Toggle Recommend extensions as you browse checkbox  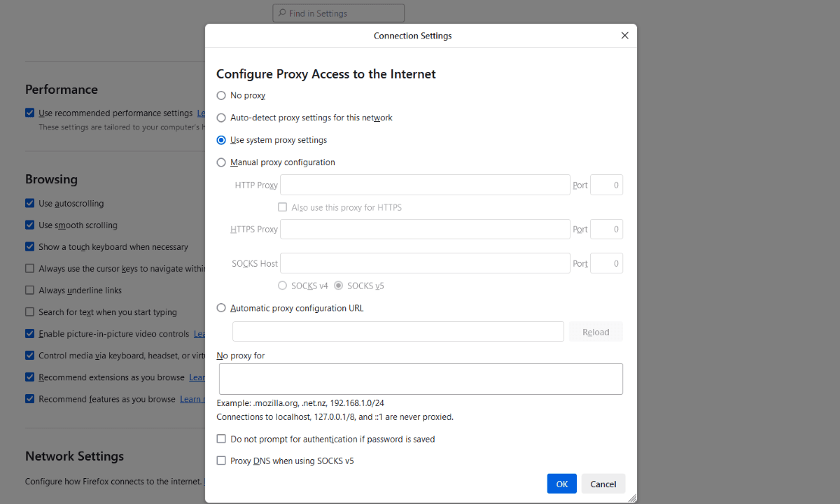29,377
